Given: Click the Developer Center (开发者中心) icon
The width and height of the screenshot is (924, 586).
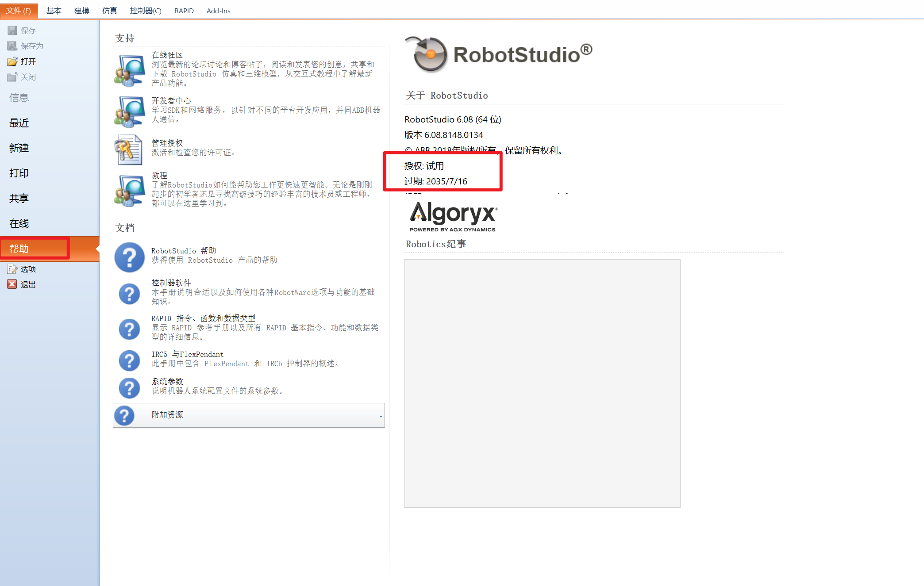Looking at the screenshot, I should point(129,112).
